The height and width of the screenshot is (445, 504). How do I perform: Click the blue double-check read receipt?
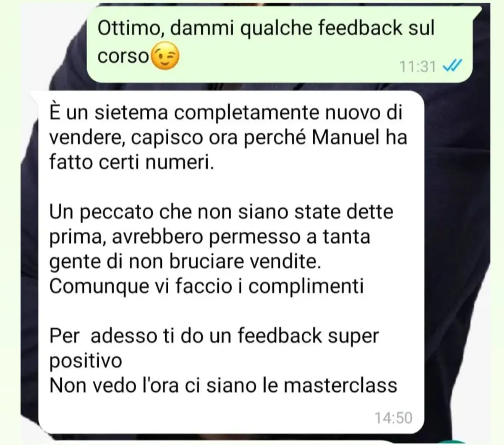click(452, 66)
